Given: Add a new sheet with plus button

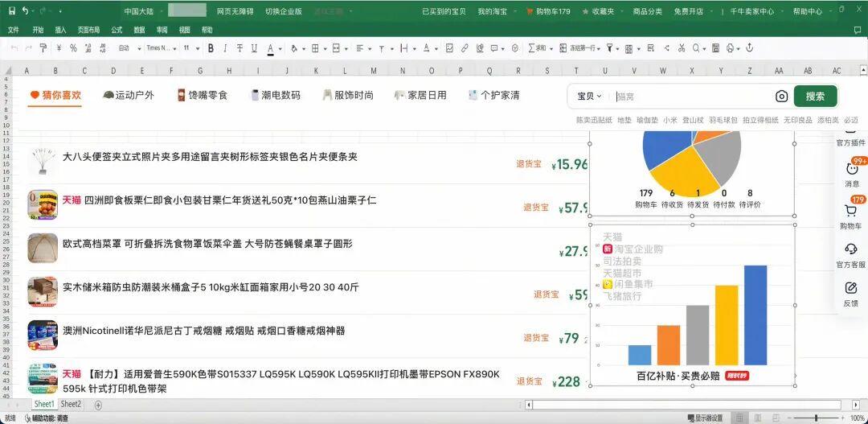Looking at the screenshot, I should 98,405.
